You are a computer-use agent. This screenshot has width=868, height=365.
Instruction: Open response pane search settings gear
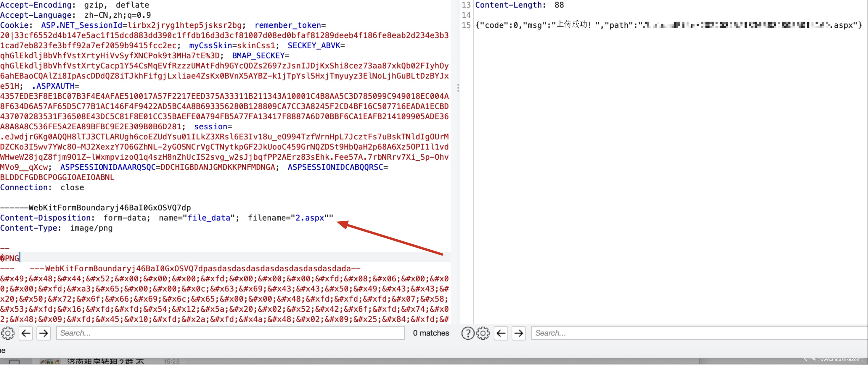point(483,333)
